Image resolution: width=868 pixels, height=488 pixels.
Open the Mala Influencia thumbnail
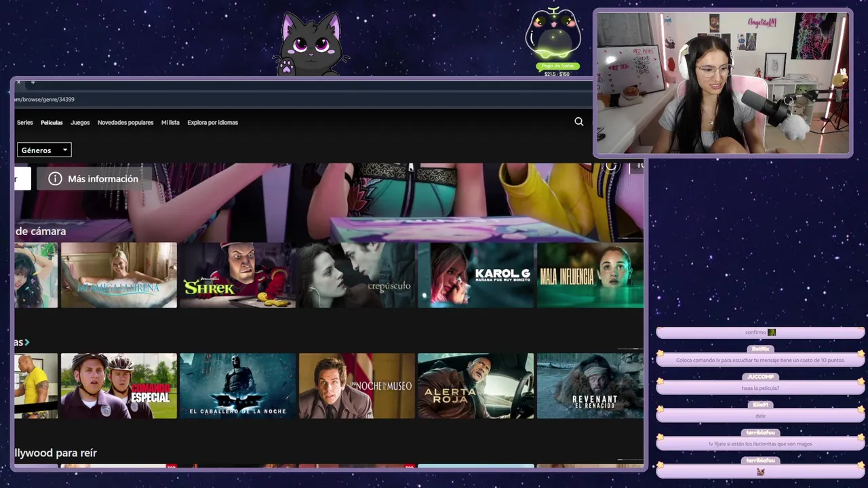(590, 275)
